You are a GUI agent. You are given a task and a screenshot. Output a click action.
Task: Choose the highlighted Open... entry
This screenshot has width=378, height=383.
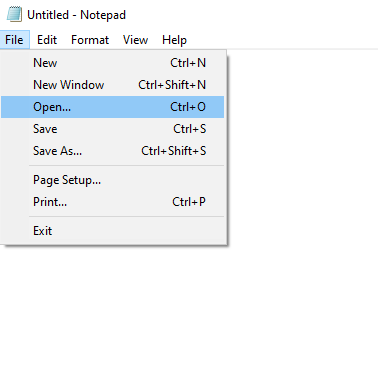113,107
